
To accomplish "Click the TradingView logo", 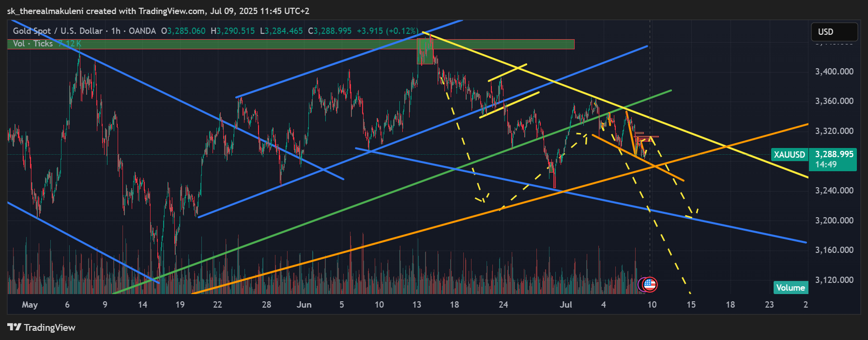I will click(42, 327).
